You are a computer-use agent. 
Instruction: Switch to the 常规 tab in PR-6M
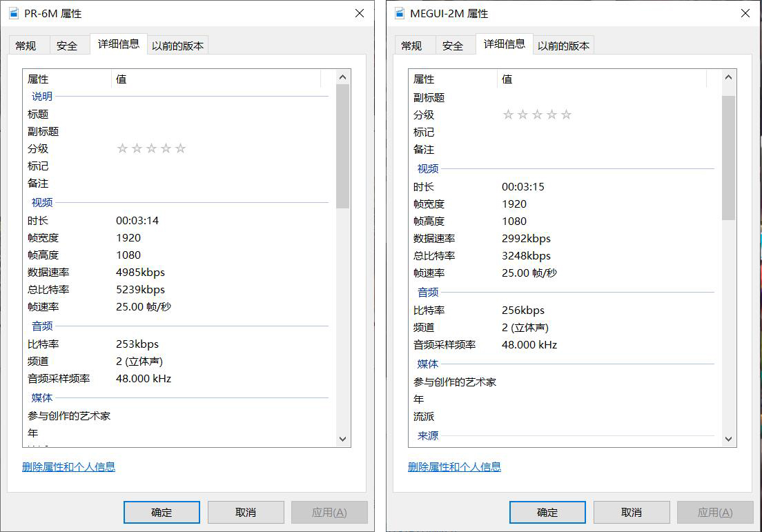pyautogui.click(x=28, y=45)
